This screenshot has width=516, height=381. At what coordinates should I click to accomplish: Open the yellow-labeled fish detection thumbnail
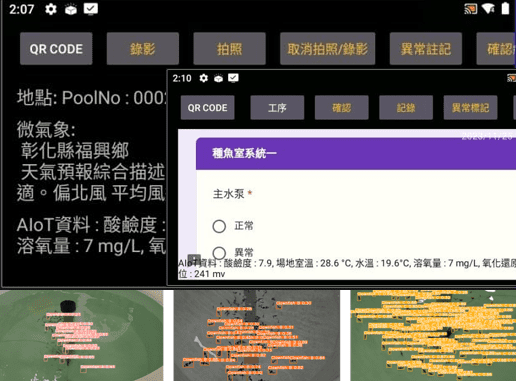[x=433, y=335]
